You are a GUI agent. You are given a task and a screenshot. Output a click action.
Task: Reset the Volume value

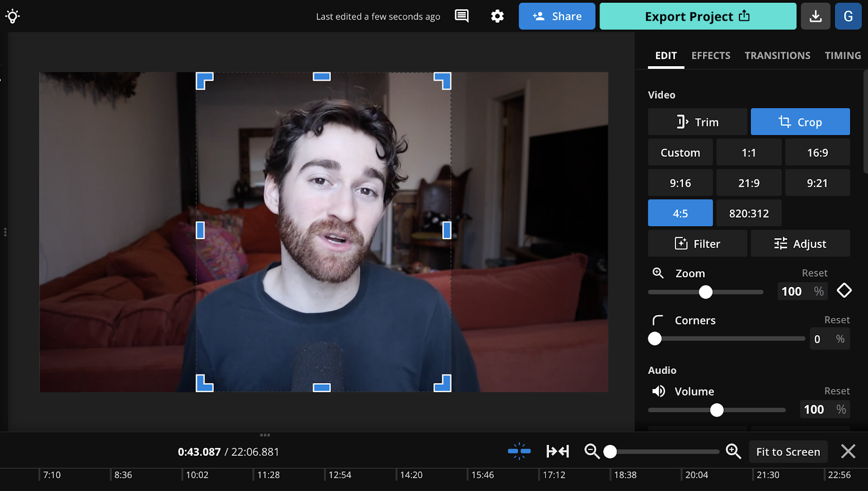(837, 391)
